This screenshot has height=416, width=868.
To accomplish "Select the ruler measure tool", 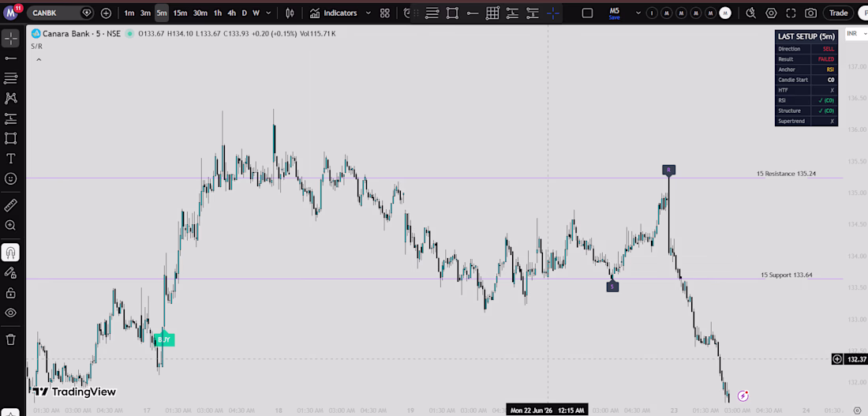I will [x=10, y=205].
